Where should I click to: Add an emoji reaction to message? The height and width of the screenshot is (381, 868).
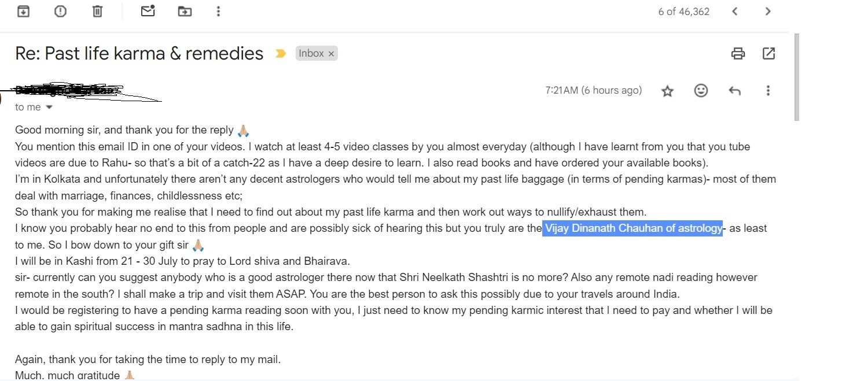pos(701,91)
